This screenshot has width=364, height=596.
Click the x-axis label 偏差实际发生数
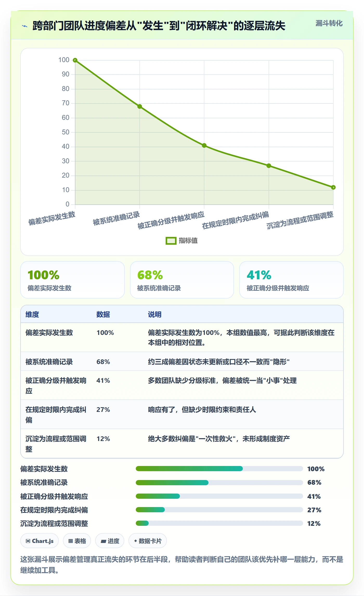click(x=52, y=218)
